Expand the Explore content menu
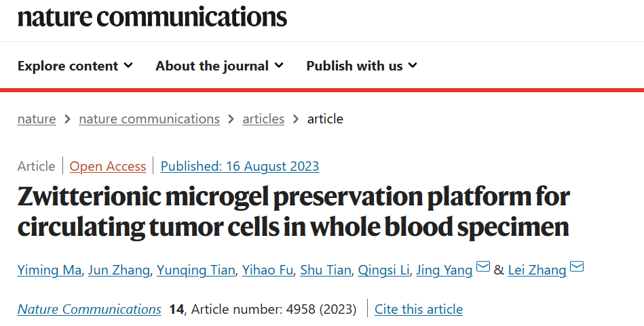This screenshot has width=644, height=326. click(75, 66)
